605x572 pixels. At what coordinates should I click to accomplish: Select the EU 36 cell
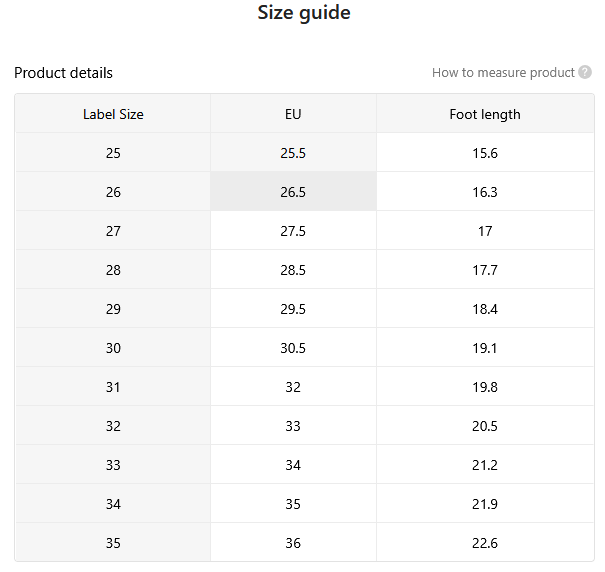[293, 543]
